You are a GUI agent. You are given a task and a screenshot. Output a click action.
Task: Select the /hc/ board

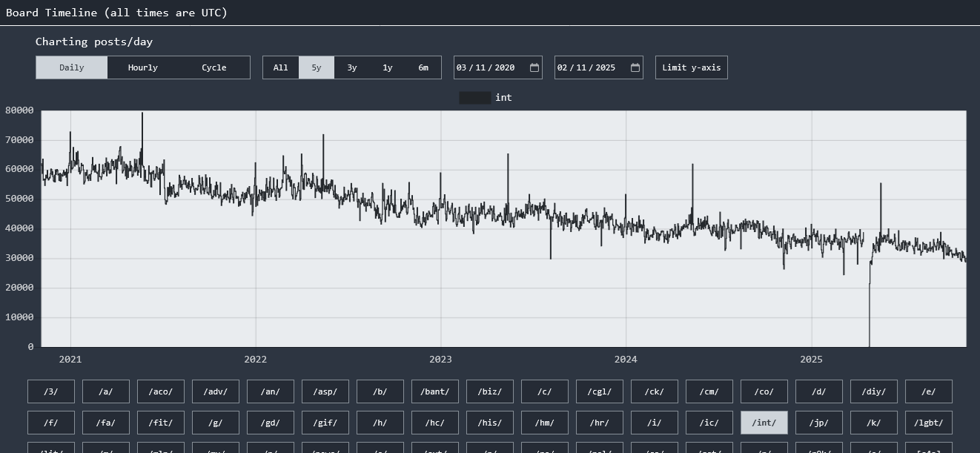435,423
